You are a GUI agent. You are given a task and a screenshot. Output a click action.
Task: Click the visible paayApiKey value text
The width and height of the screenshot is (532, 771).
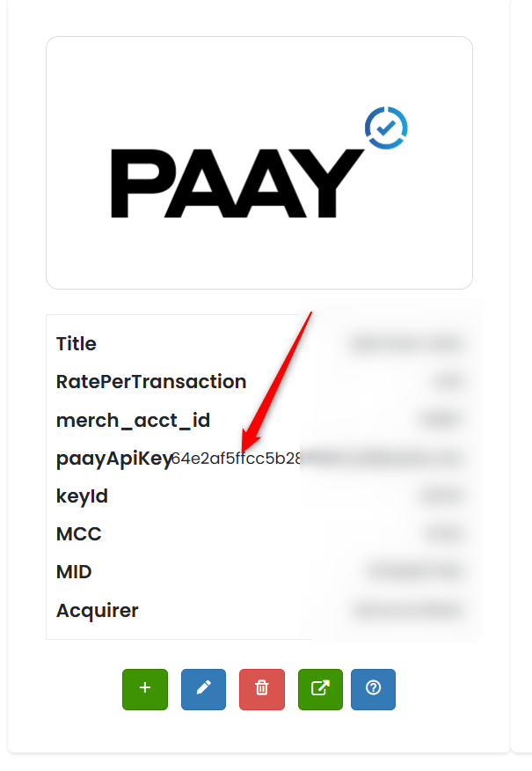[x=236, y=459]
